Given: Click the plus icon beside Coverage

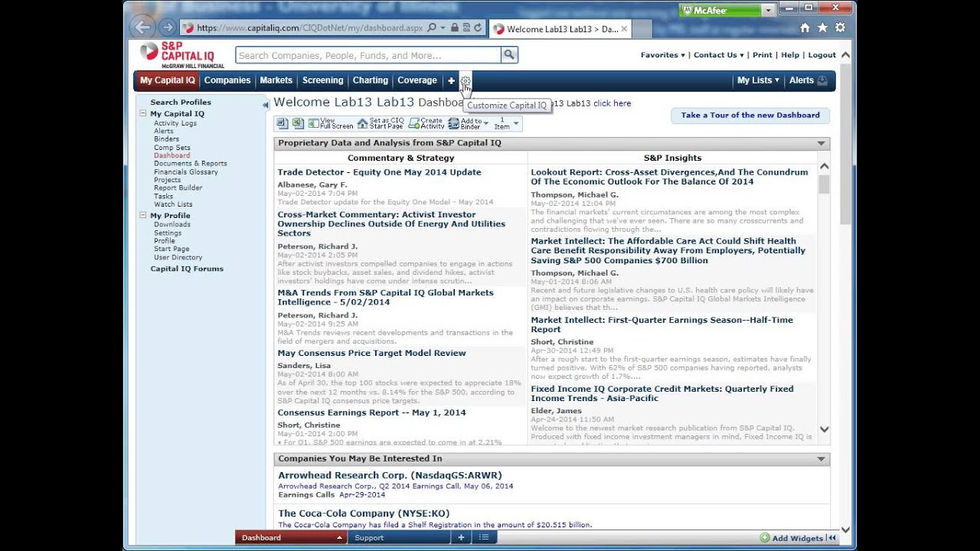Looking at the screenshot, I should pos(451,80).
